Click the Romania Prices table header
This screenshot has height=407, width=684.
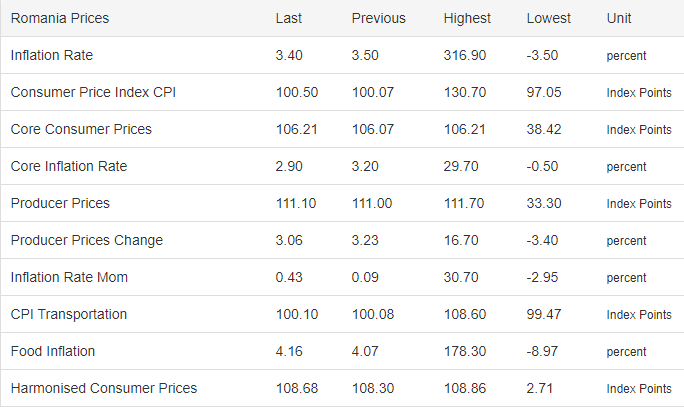[60, 19]
